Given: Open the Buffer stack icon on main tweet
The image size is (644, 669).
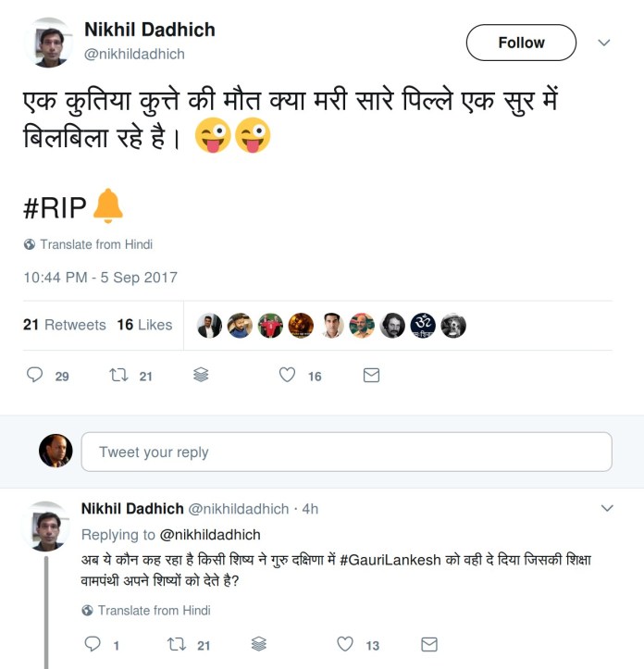Looking at the screenshot, I should [201, 375].
